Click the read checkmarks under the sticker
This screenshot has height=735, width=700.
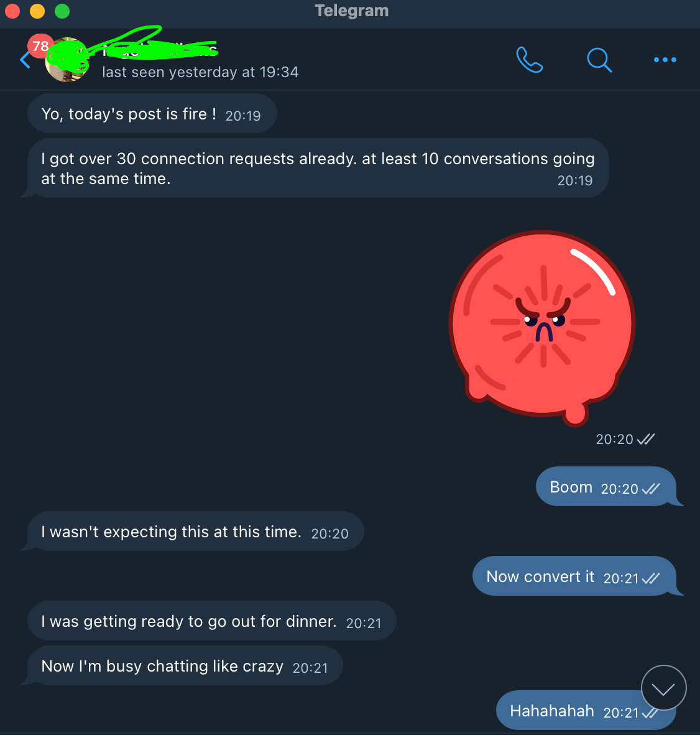tap(646, 439)
